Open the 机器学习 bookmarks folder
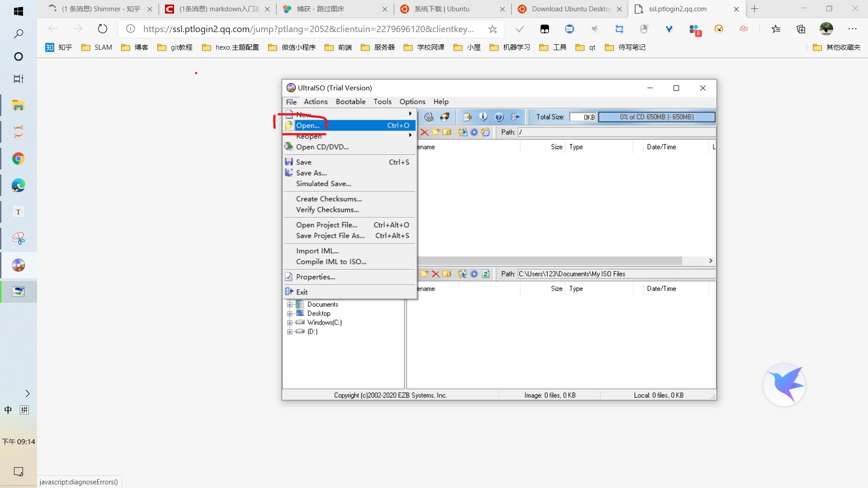The height and width of the screenshot is (488, 868). pos(510,47)
